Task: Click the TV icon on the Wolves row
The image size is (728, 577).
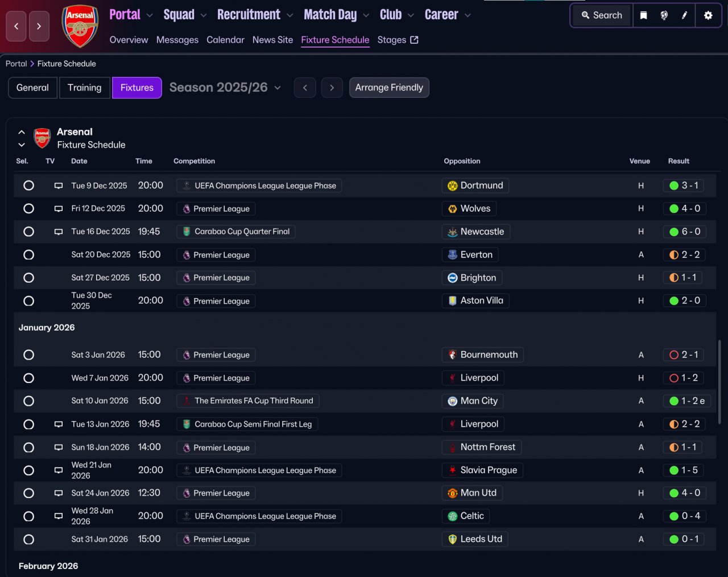Action: [x=58, y=209]
